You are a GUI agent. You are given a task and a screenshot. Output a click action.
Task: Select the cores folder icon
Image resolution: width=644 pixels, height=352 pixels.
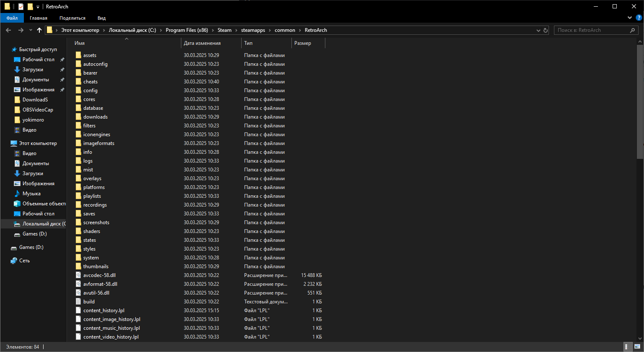click(78, 99)
